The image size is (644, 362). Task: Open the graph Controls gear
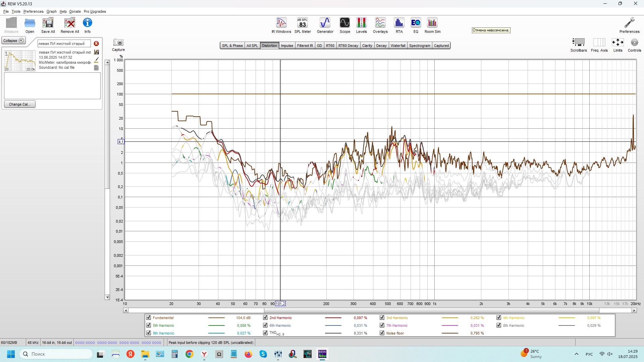(634, 43)
